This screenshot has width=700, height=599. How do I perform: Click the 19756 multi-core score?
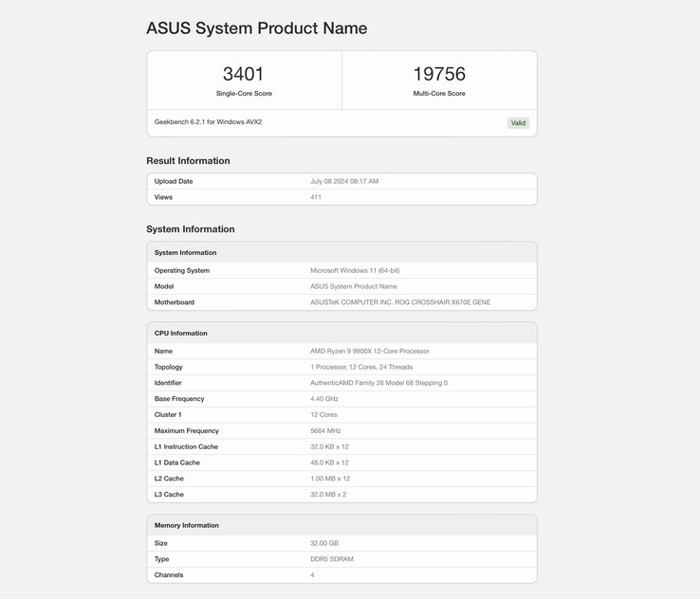pyautogui.click(x=439, y=74)
